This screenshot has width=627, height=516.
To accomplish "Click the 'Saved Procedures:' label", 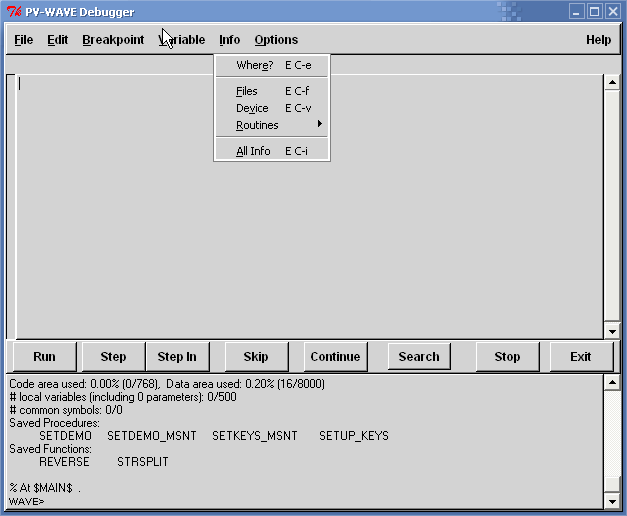I will coord(54,423).
